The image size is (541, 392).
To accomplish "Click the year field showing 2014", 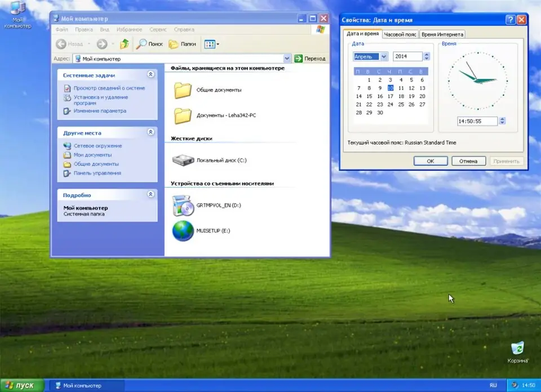I will 407,56.
